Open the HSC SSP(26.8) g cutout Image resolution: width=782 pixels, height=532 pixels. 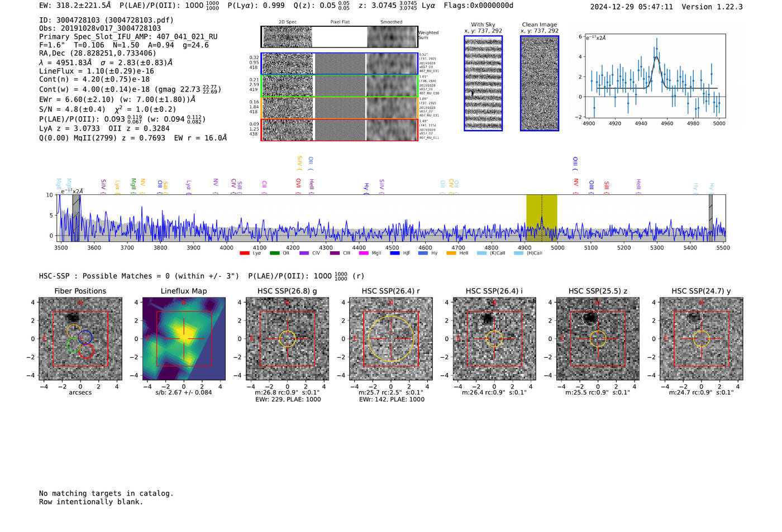[287, 339]
